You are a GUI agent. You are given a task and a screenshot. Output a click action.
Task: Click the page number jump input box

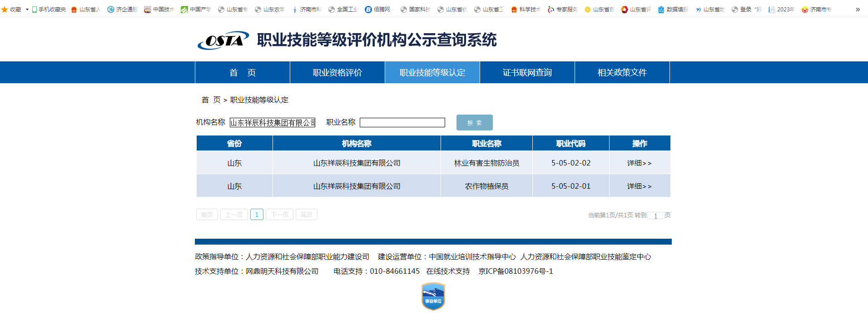point(655,216)
